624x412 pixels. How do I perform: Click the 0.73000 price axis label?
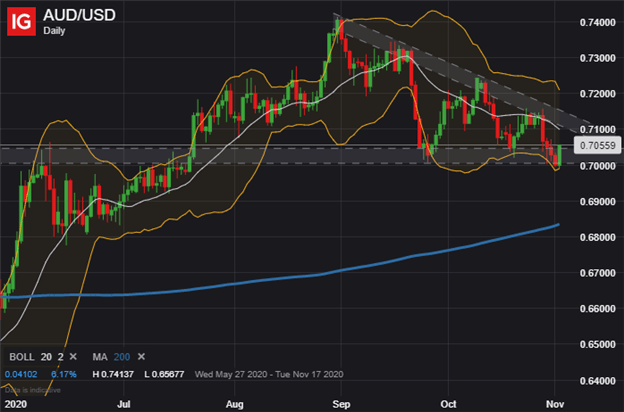coord(597,58)
